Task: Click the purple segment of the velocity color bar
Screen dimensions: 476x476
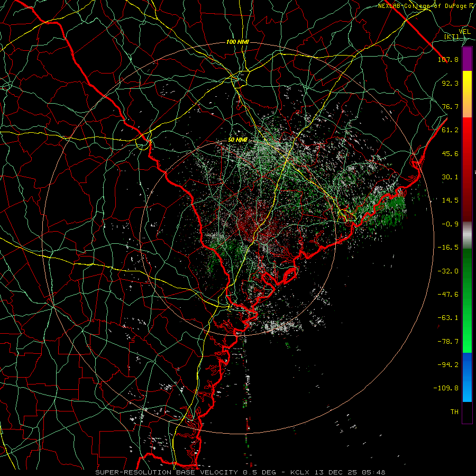Action: coord(467,59)
